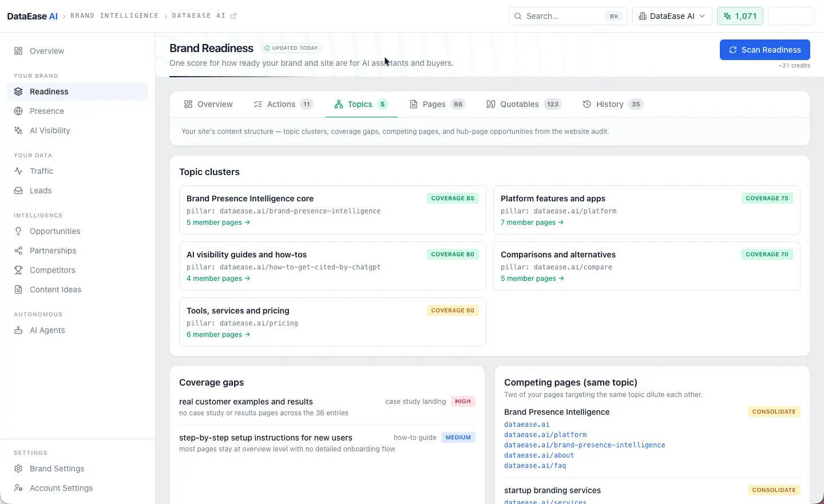Image resolution: width=824 pixels, height=504 pixels.
Task: Open 7 member pages for Platform features
Action: (532, 223)
